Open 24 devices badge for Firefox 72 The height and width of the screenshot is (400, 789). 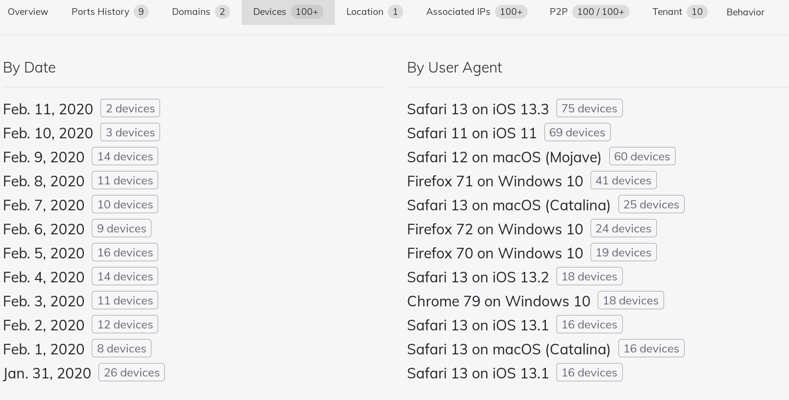623,228
